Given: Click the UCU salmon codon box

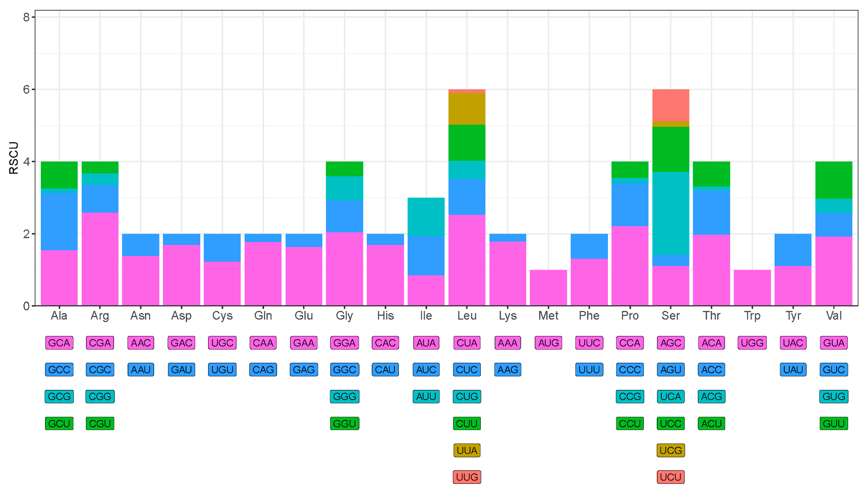Looking at the screenshot, I should pyautogui.click(x=670, y=477).
